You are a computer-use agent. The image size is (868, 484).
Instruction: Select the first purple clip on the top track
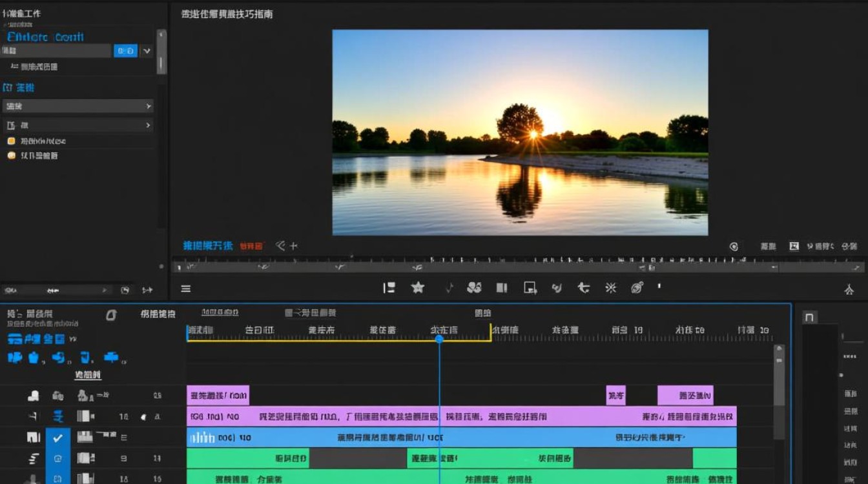click(x=218, y=395)
